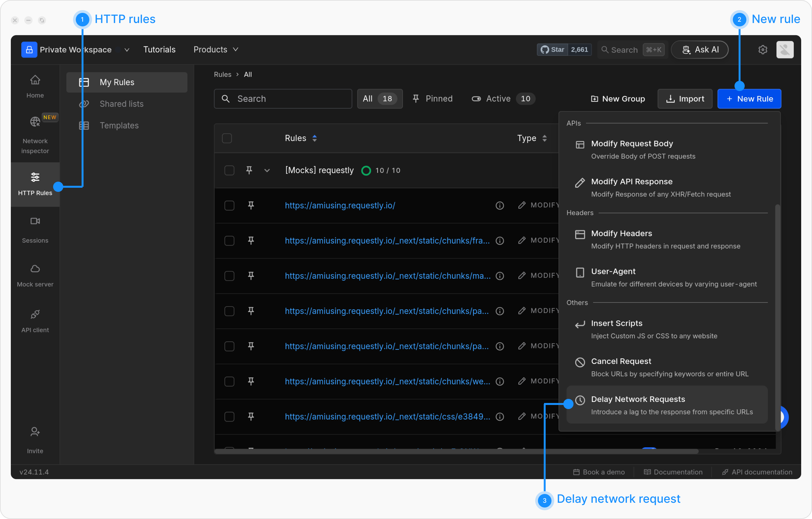Open the https://amiusing.requestly.io/ rule link
The image size is (812, 519).
[x=340, y=205]
